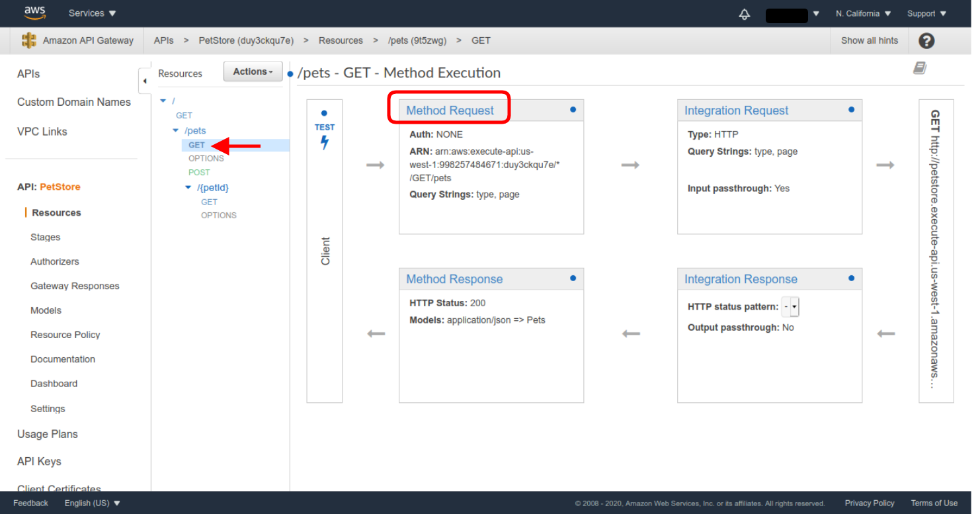The width and height of the screenshot is (980, 514).
Task: Collapse the /pets resource tree node
Action: tap(176, 131)
